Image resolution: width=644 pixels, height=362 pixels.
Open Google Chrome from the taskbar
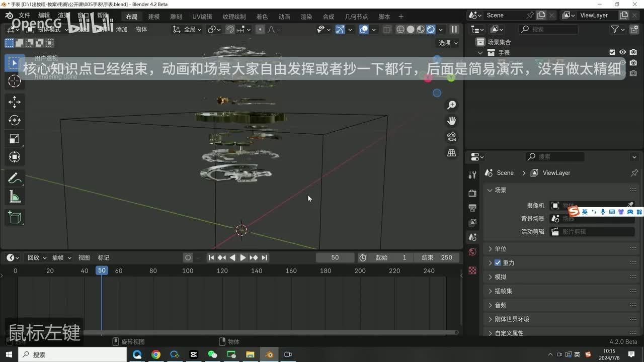click(x=156, y=354)
